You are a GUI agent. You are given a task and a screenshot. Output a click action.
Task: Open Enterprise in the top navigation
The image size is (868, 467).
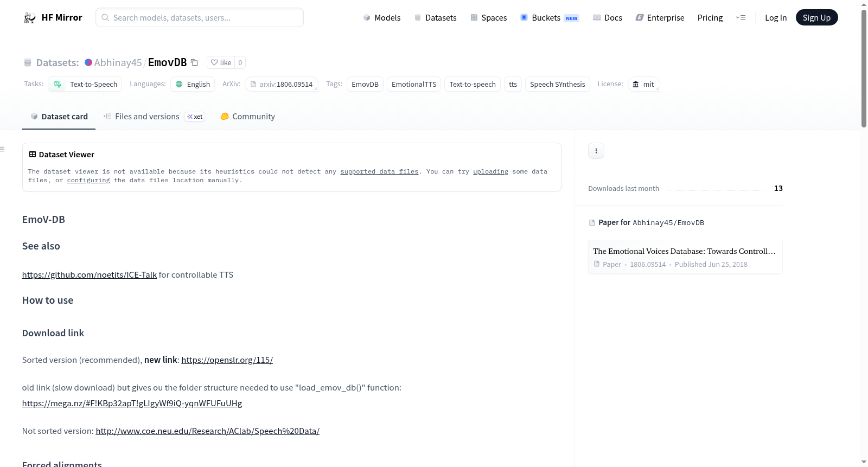click(x=660, y=17)
